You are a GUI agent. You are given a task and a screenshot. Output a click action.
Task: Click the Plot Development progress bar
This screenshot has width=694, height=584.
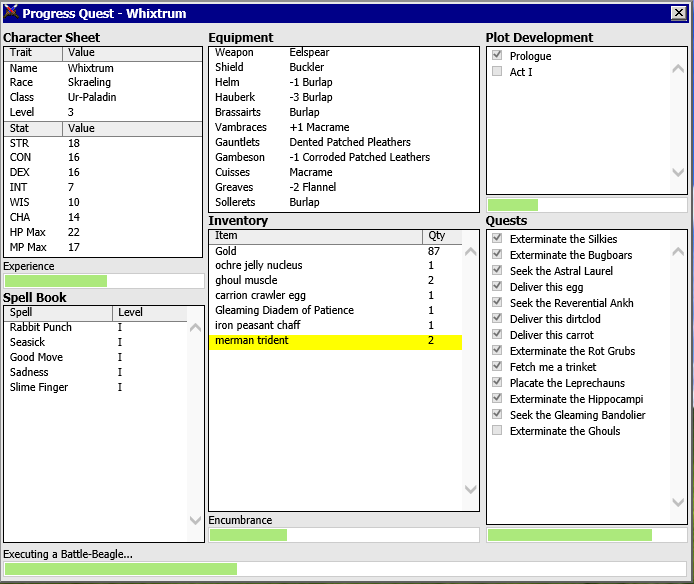pos(586,205)
